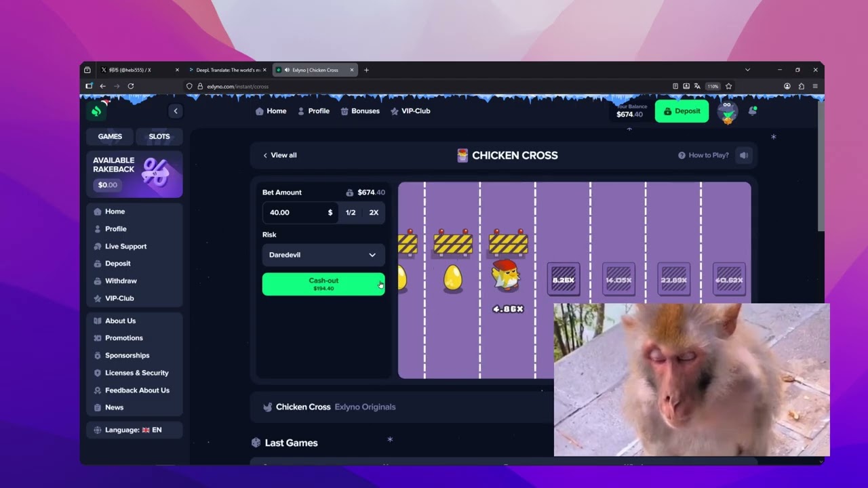Close the Exlyno Chicken Cross browser tab
The height and width of the screenshot is (488, 868).
[x=352, y=70]
